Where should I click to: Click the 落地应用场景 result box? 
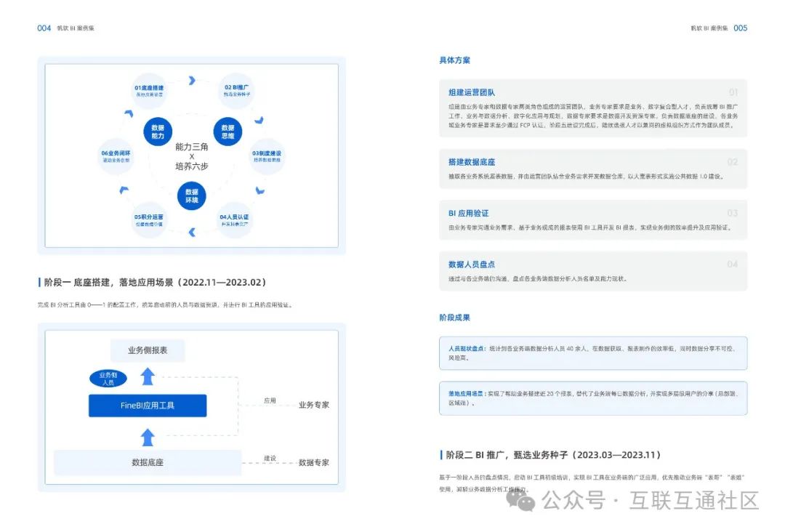[x=593, y=398]
